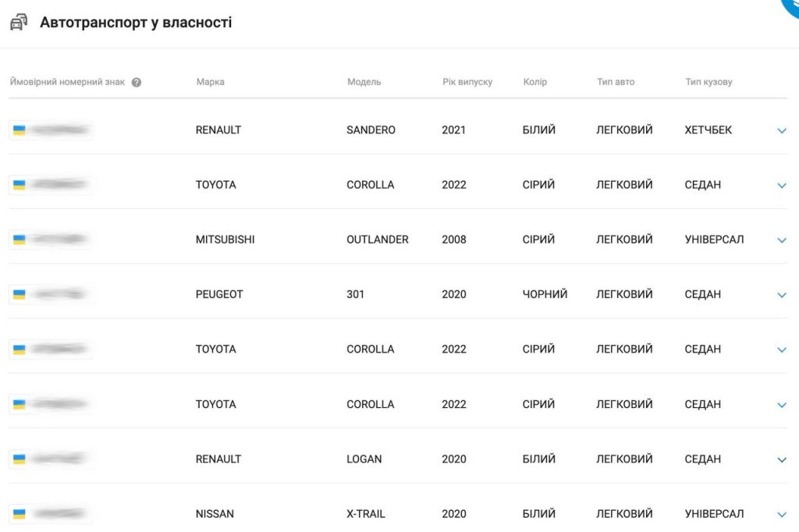The image size is (799, 532).
Task: Expand the MITSUBISHI OUTLANDER row chevron
Action: 782,240
